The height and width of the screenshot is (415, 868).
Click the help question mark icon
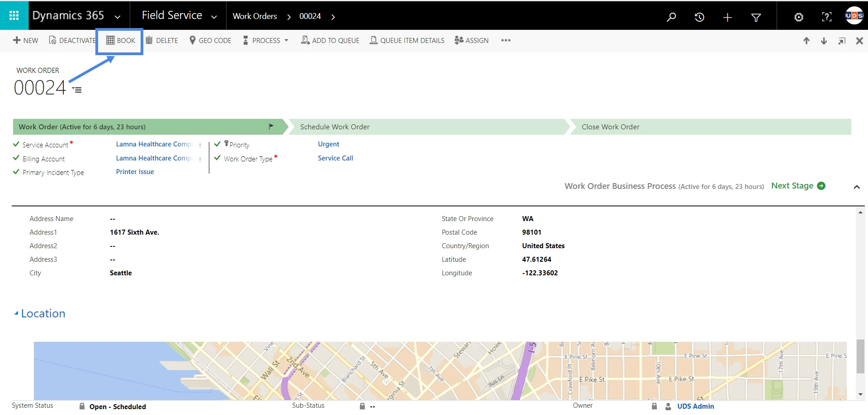point(826,17)
